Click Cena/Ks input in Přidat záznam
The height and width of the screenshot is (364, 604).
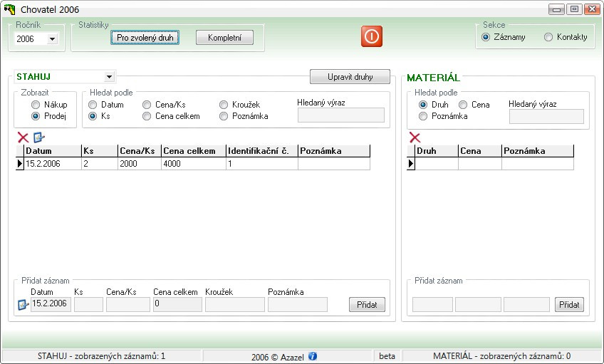128,304
